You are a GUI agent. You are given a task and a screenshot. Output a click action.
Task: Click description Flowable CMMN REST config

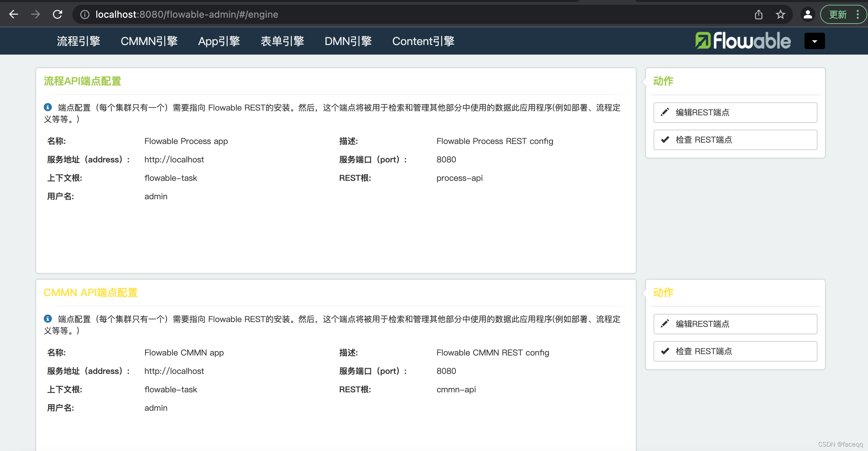pyautogui.click(x=493, y=352)
